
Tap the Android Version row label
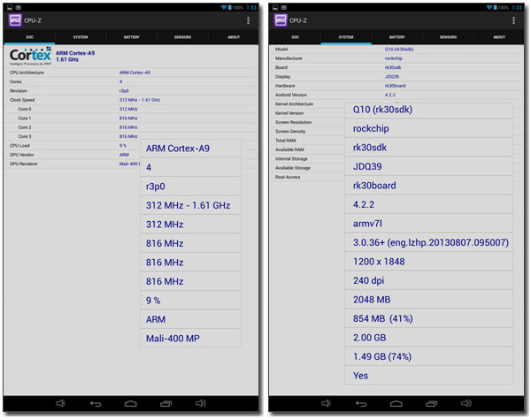click(x=291, y=95)
